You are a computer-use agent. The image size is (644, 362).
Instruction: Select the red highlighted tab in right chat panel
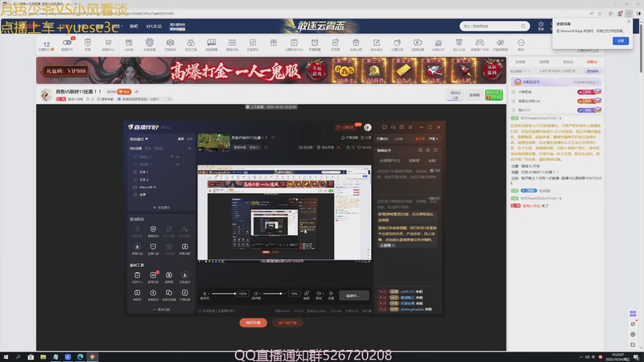(592, 62)
